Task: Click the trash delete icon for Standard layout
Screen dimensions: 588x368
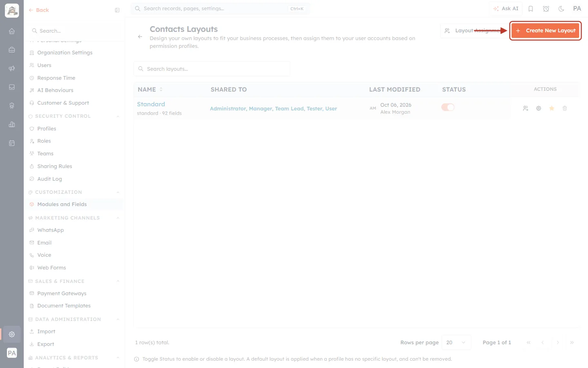Action: 565,108
